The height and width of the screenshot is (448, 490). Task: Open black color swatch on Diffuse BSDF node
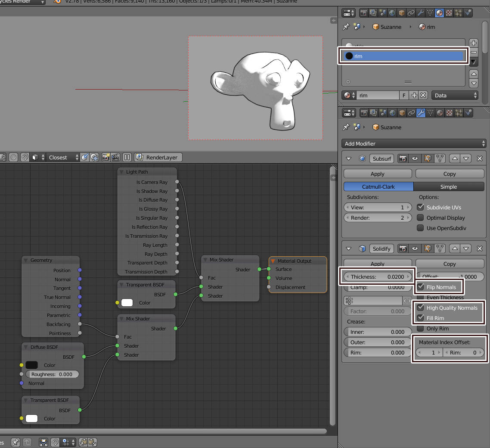click(31, 365)
